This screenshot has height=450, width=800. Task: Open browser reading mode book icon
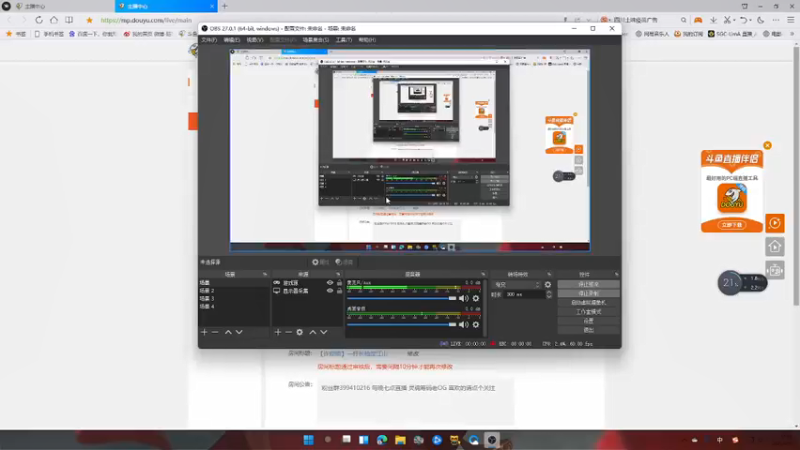tap(69, 20)
